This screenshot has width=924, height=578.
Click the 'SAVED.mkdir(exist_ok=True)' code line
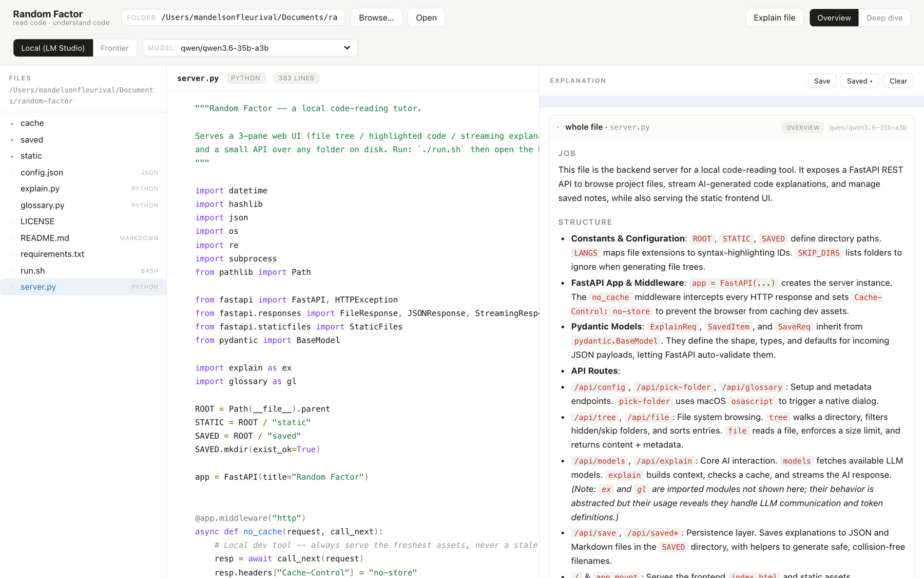[257, 450]
